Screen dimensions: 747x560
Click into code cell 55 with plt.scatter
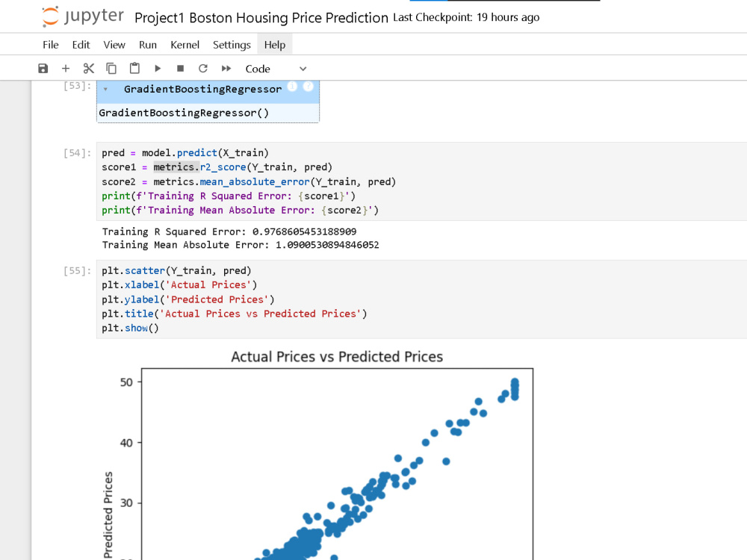[421, 299]
